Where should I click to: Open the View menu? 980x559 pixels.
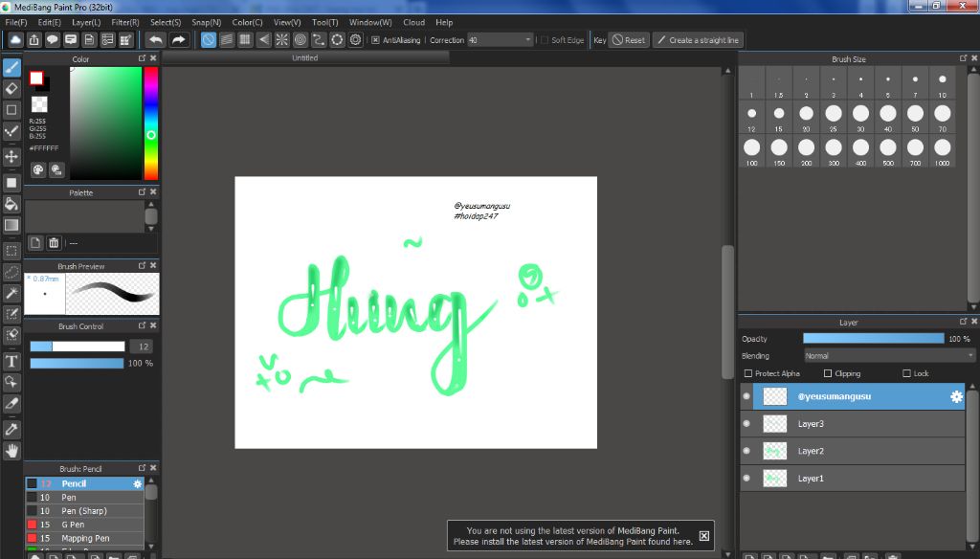[x=287, y=23]
